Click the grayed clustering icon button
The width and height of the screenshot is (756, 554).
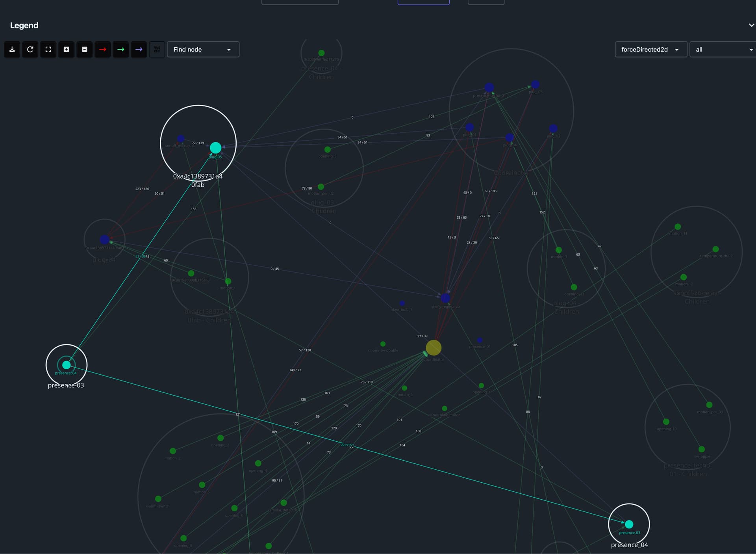click(157, 49)
